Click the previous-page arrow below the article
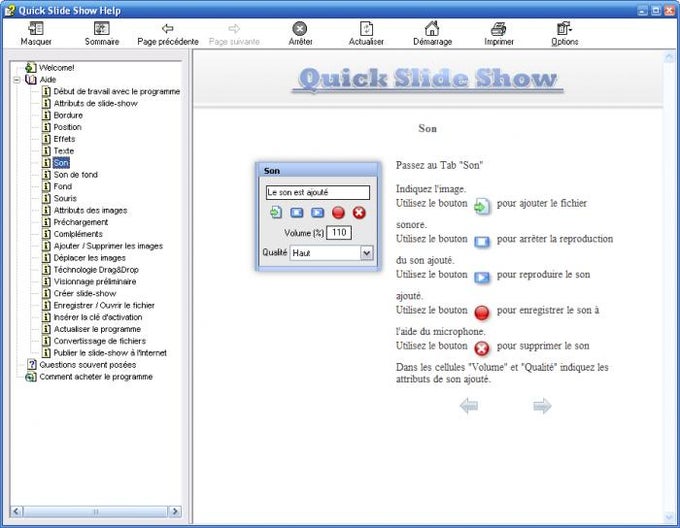This screenshot has height=528, width=680. (x=469, y=406)
